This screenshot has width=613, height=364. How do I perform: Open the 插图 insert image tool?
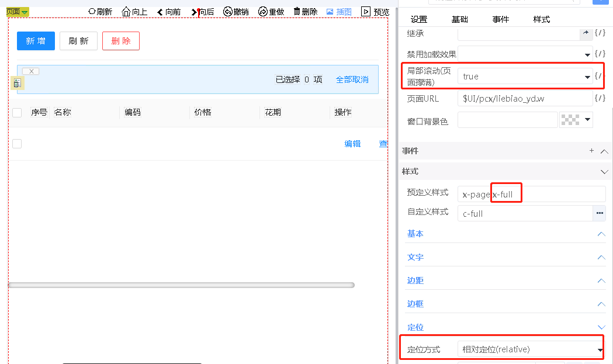click(x=339, y=12)
